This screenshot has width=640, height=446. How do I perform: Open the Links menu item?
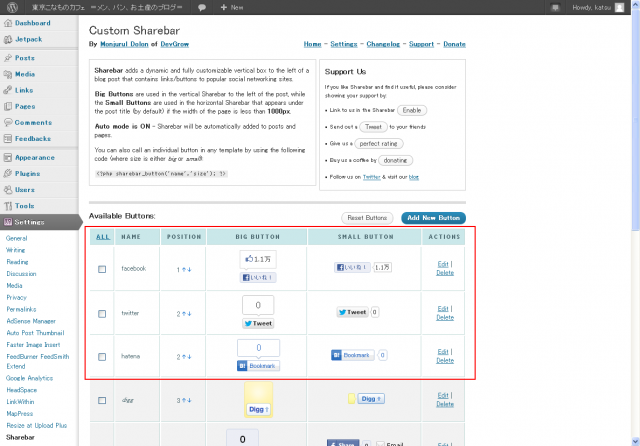pos(24,90)
